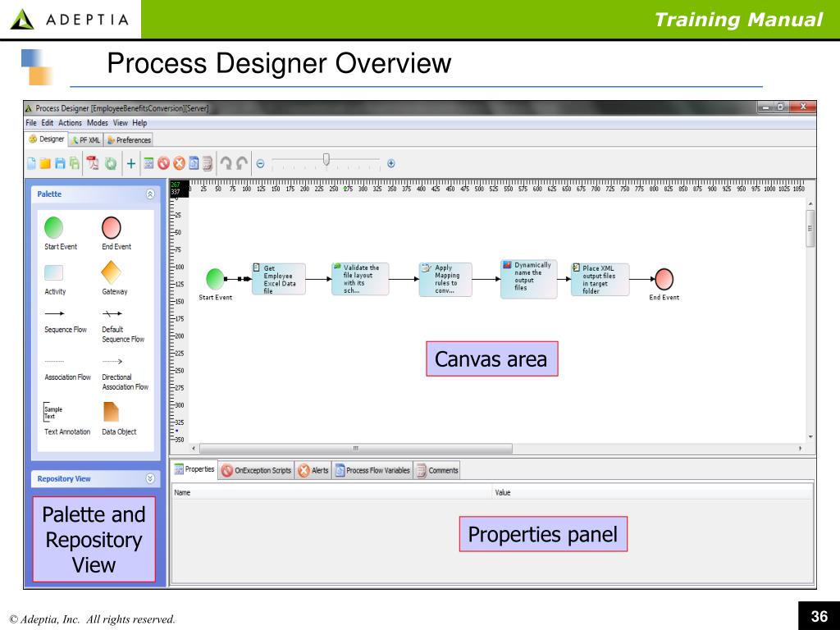Viewport: 840px width, 630px height.
Task: Select the Dynamically name the output files activity
Action: [528, 279]
